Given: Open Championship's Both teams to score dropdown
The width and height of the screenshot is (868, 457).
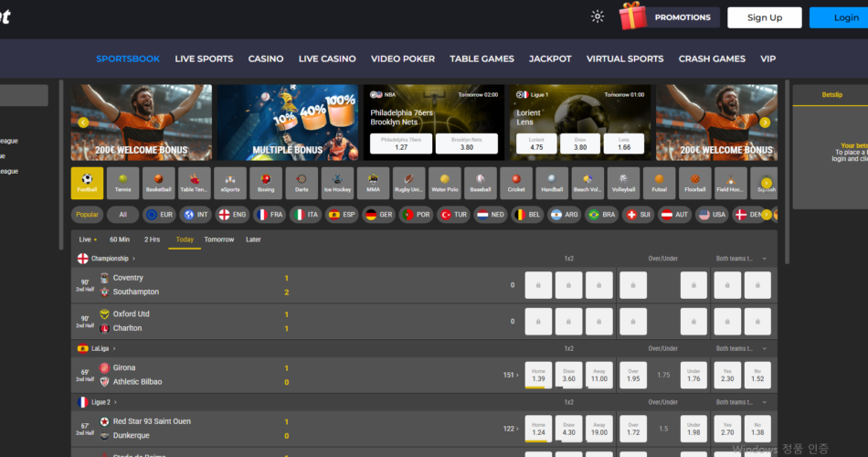Looking at the screenshot, I should [741, 259].
